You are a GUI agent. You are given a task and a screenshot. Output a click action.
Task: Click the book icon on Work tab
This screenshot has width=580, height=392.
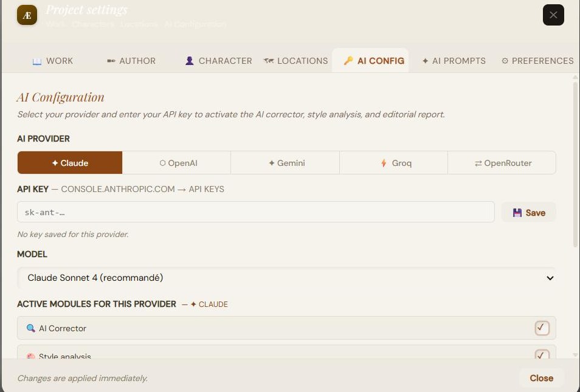tap(37, 61)
